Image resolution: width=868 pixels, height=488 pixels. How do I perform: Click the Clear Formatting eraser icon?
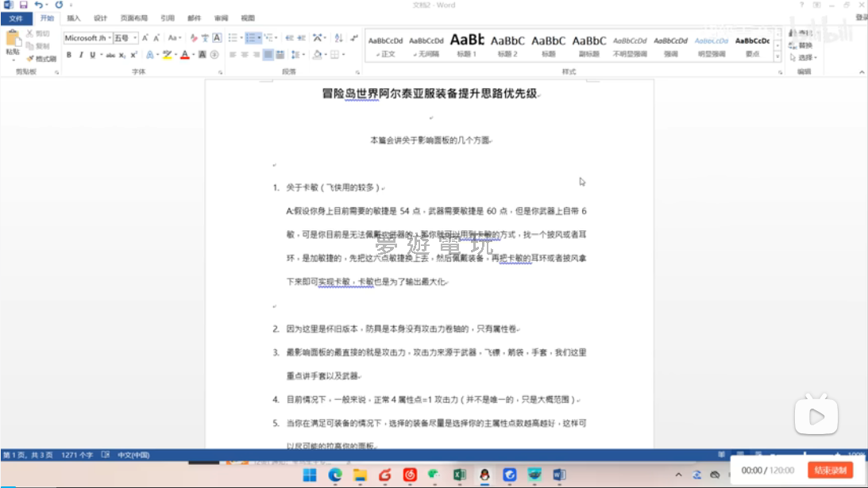[195, 37]
